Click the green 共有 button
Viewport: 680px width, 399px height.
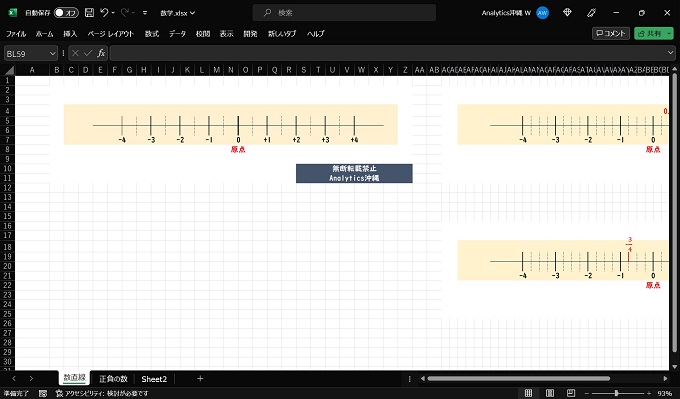pos(649,33)
